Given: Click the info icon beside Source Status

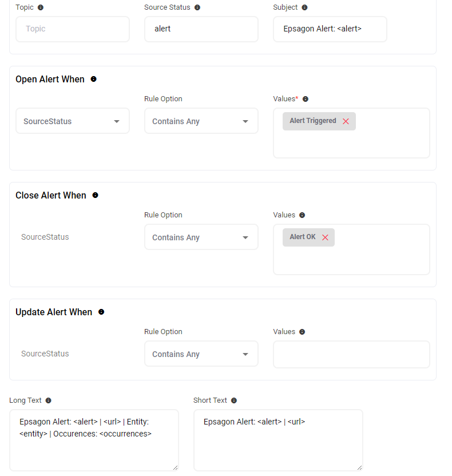Looking at the screenshot, I should [197, 7].
